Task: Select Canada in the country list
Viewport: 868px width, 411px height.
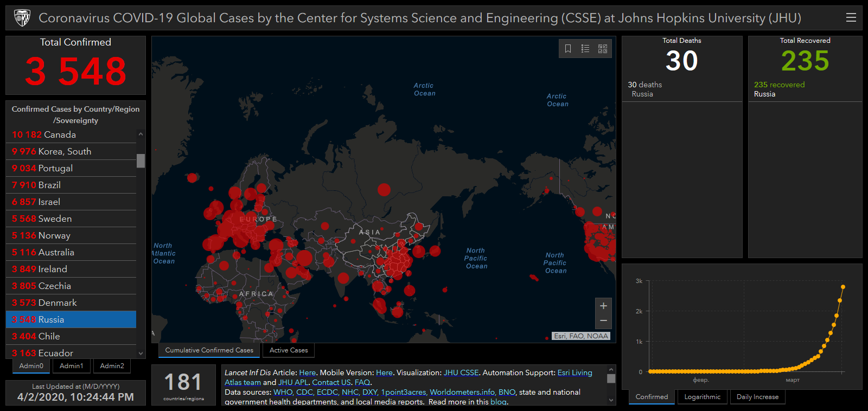Action: tap(71, 134)
